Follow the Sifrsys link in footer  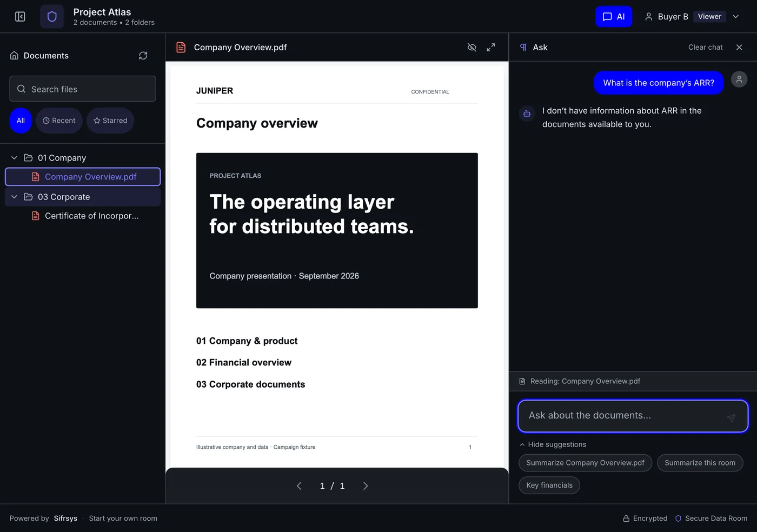click(65, 518)
